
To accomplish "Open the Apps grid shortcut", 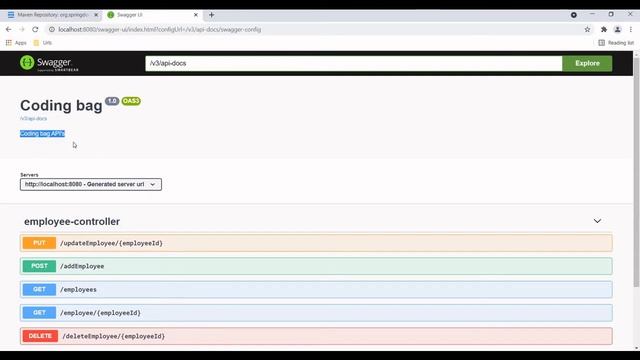I will (16, 42).
